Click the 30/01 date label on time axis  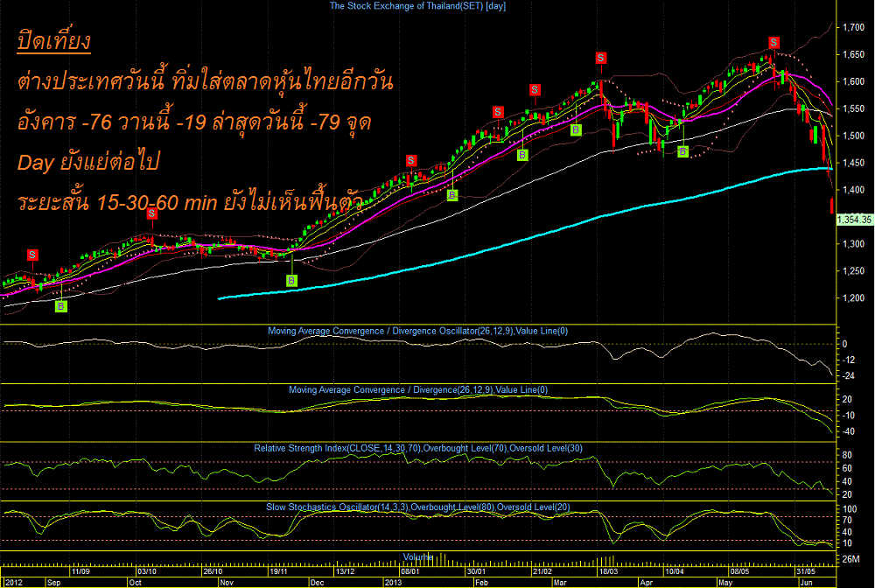point(476,572)
